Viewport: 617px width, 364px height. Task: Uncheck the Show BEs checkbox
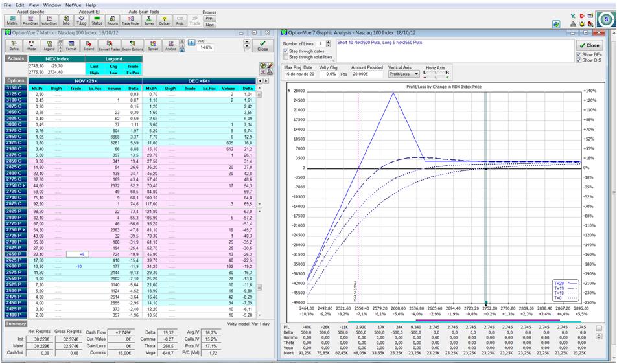tap(578, 54)
